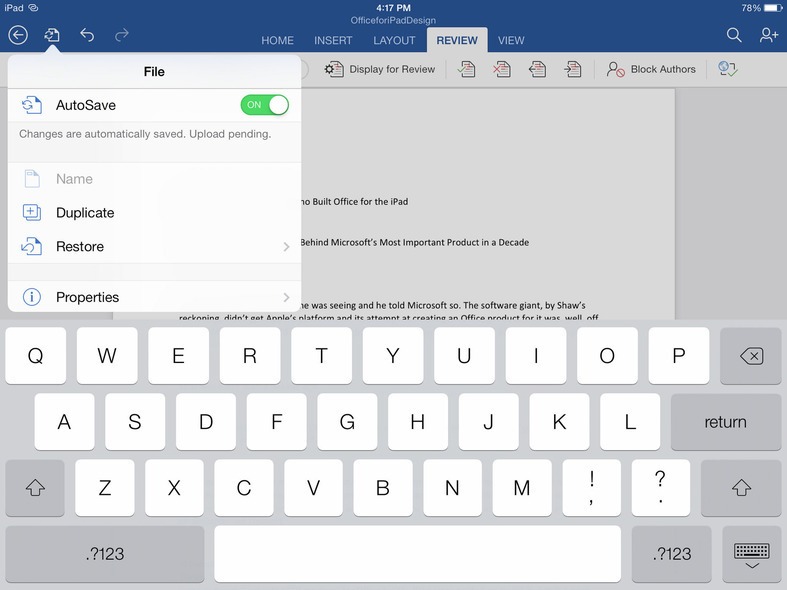Tap Block Authors

[x=651, y=69]
